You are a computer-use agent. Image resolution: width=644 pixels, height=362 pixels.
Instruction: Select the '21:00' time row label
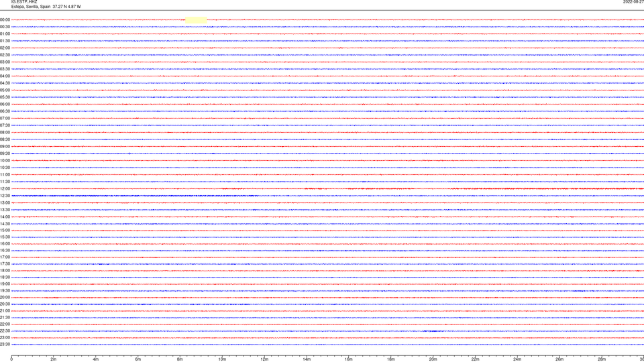pyautogui.click(x=5, y=311)
